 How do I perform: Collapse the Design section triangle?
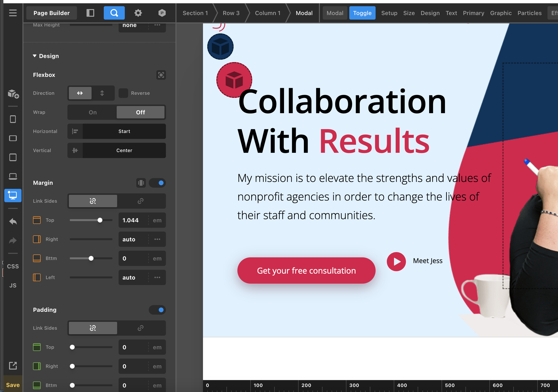(34, 56)
